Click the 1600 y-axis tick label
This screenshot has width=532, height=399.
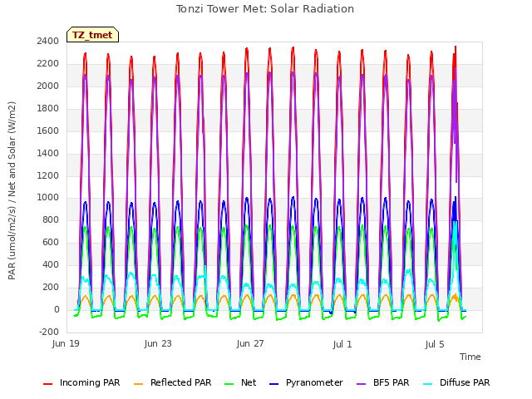[48, 131]
